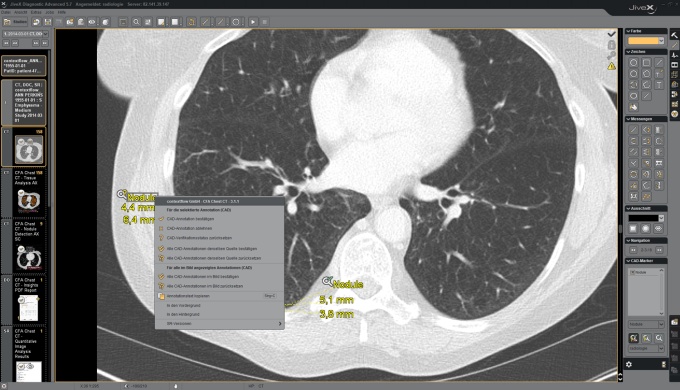Open CFA Chest Tissue Analysis series thumbnail
The width and height of the screenshot is (680, 390).
[x=29, y=201]
